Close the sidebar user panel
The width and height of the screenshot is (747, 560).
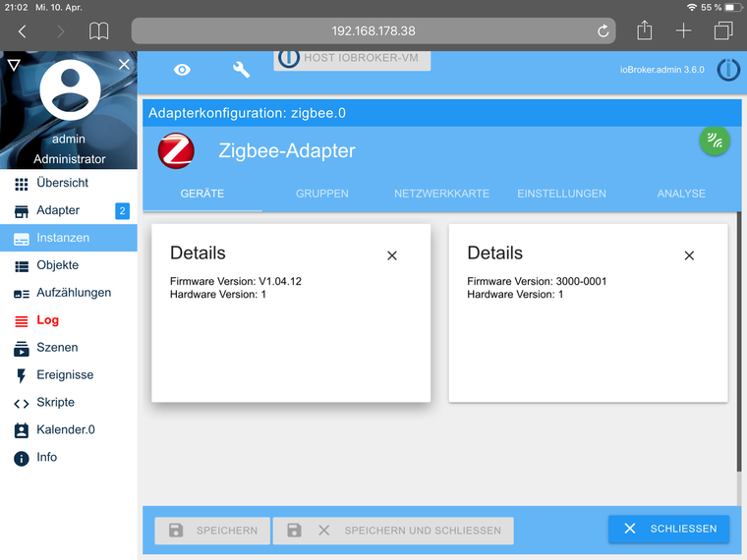[x=124, y=64]
